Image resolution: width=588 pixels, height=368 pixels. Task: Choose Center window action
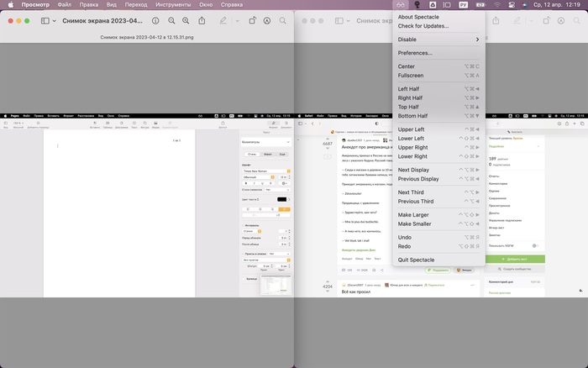438,66
